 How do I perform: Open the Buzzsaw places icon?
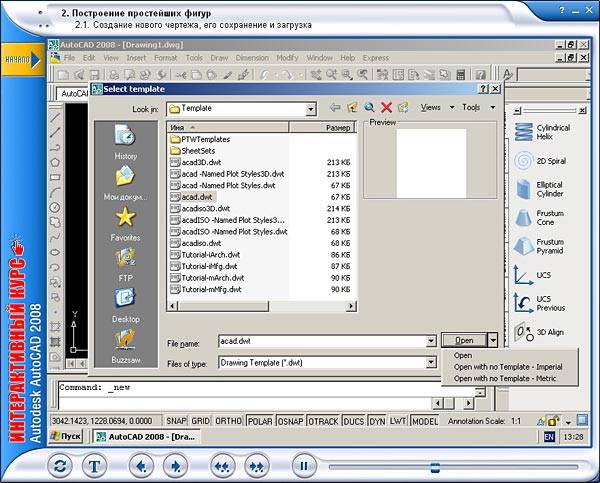(x=125, y=347)
